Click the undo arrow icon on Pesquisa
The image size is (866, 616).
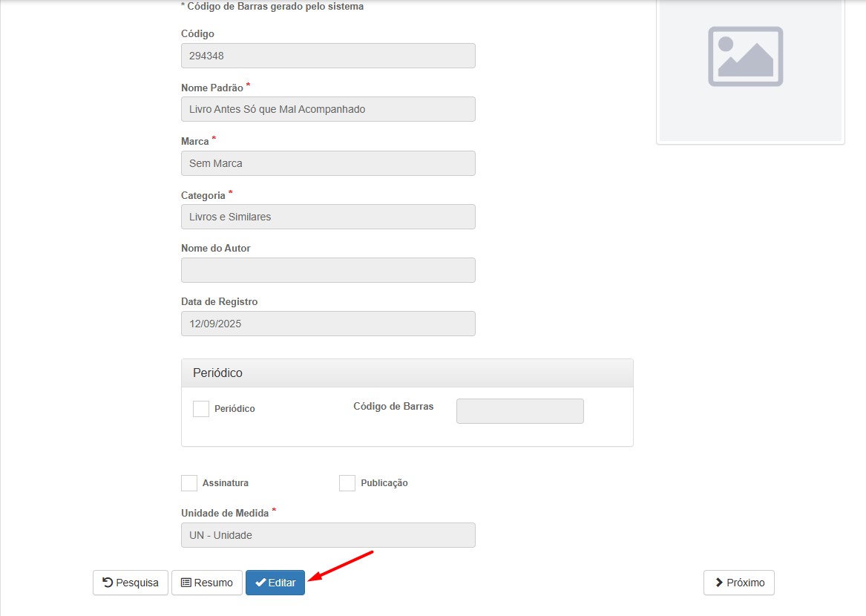pyautogui.click(x=108, y=583)
